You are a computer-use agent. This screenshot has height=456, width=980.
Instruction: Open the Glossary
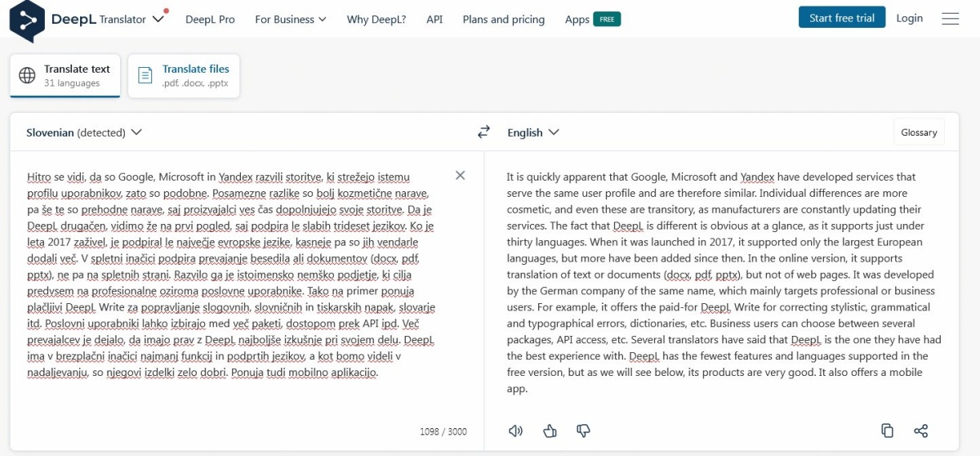pyautogui.click(x=919, y=132)
